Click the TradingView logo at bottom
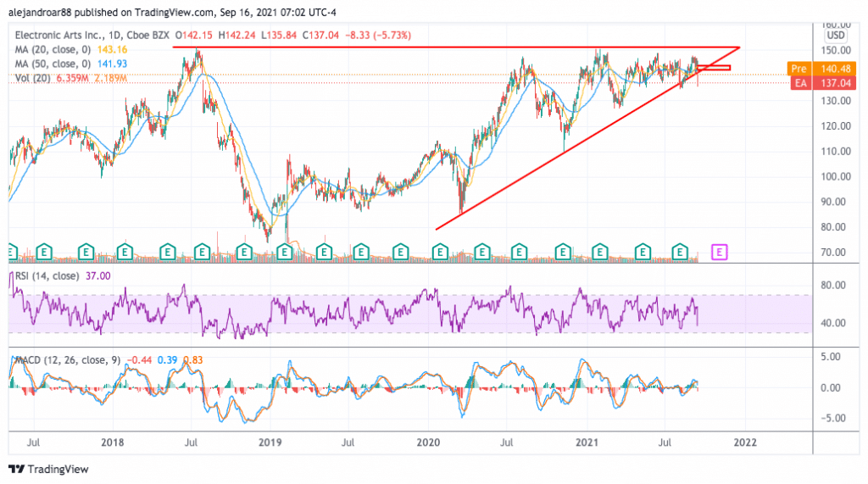This screenshot has height=484, width=868. [x=48, y=469]
